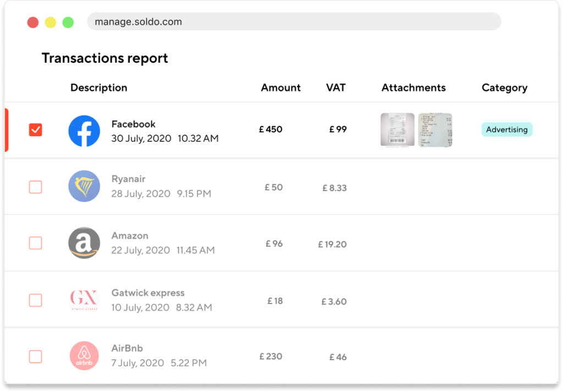This screenshot has height=392, width=563.
Task: Enable the AirBnb row checkbox
Action: click(36, 356)
